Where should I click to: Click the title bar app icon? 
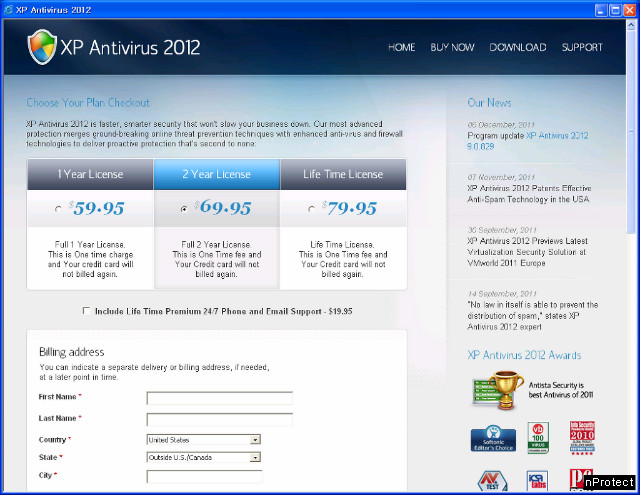pos(8,9)
